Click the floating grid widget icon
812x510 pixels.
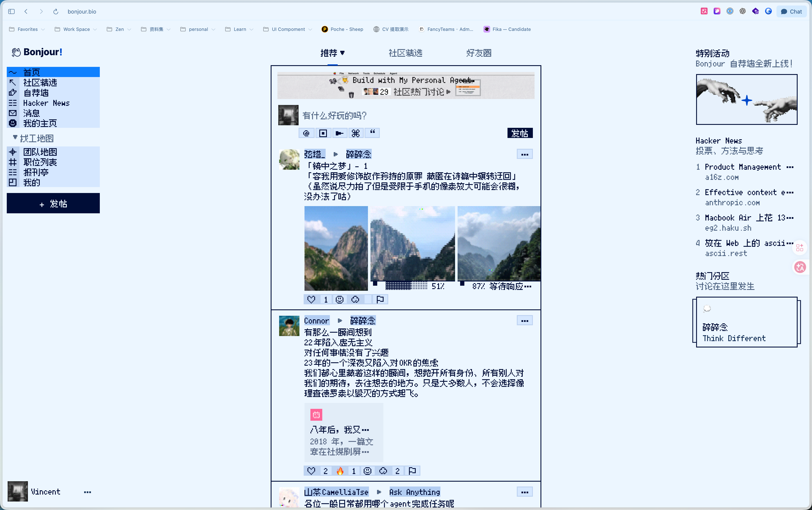[800, 248]
